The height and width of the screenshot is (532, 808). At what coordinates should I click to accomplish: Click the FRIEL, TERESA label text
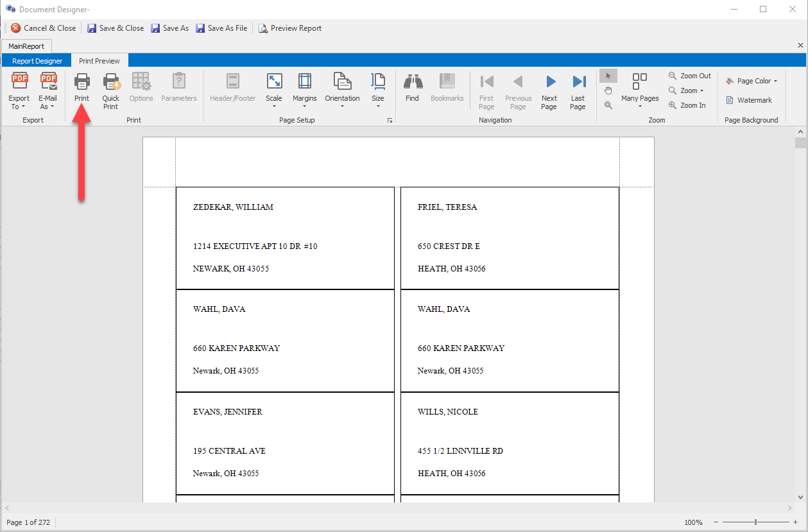[447, 207]
